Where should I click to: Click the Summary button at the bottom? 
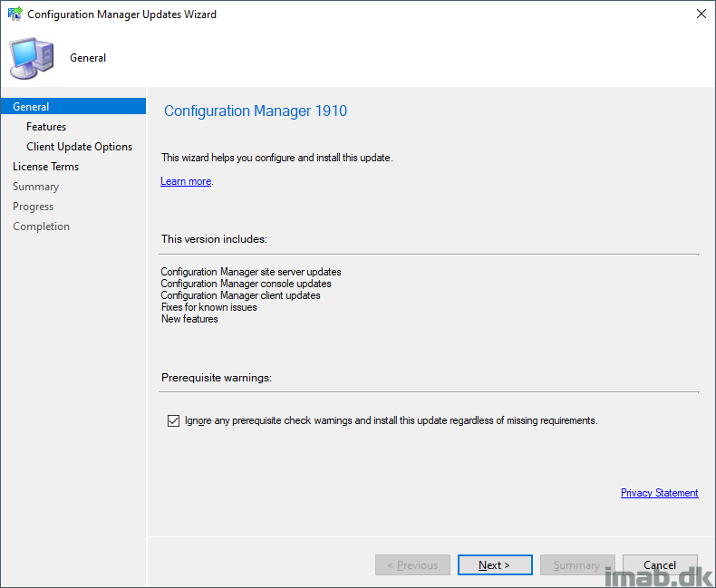(x=577, y=564)
